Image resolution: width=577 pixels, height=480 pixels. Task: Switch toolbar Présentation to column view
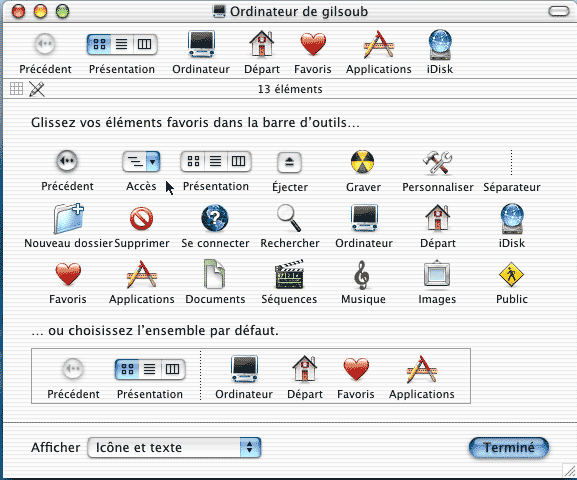[145, 44]
